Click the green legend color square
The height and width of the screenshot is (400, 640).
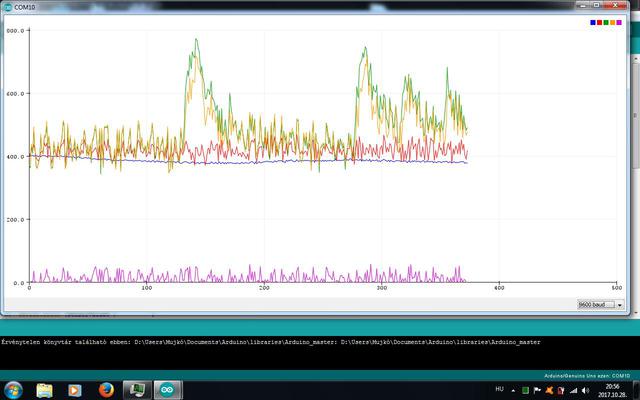point(606,20)
